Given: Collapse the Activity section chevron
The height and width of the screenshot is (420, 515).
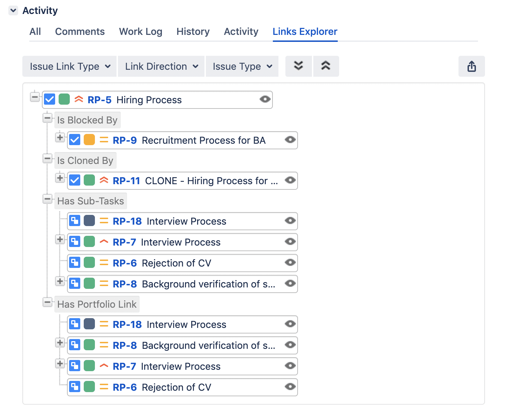Looking at the screenshot, I should tap(13, 10).
